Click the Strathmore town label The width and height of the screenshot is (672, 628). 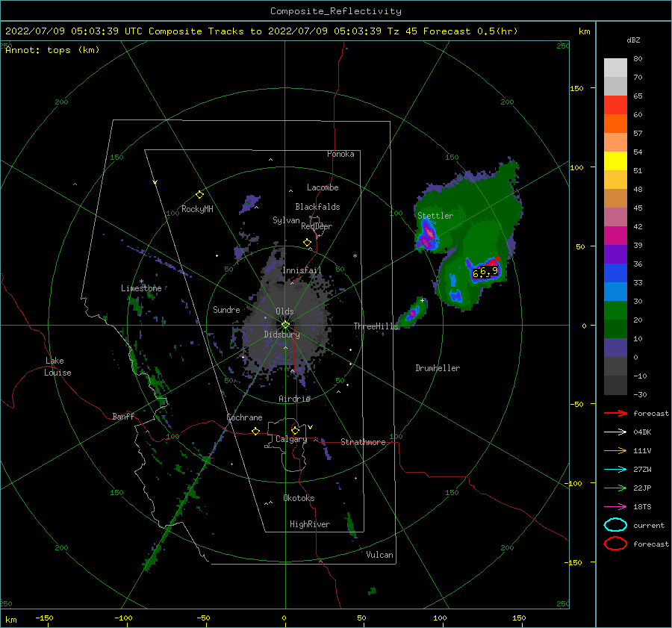click(x=363, y=442)
